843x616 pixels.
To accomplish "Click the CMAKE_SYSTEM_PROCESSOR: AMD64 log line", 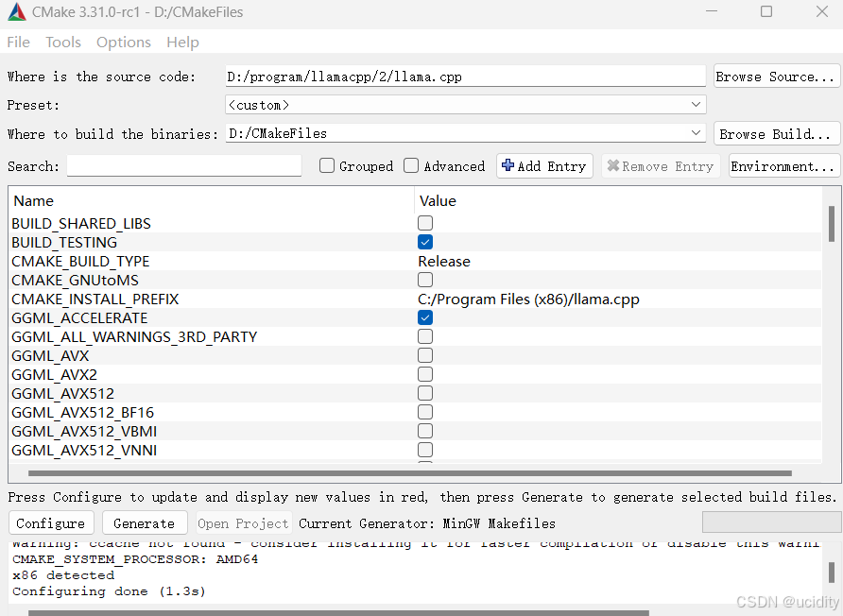I will tap(135, 559).
